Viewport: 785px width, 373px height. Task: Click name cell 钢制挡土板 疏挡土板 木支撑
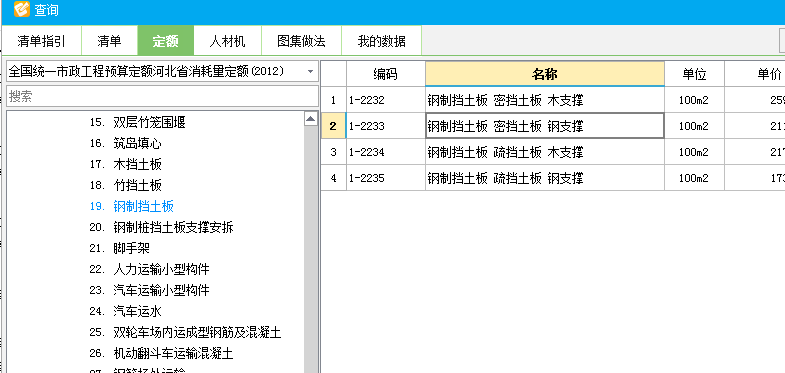545,152
